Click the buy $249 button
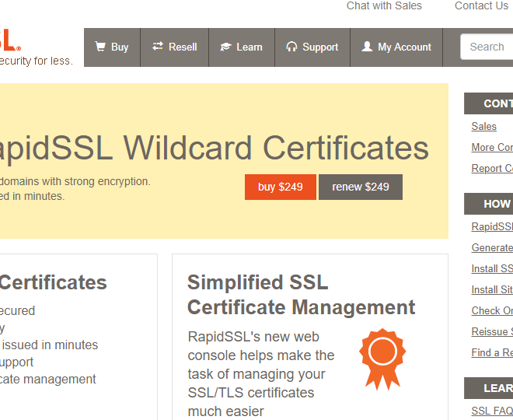This screenshot has width=513, height=420. [281, 187]
